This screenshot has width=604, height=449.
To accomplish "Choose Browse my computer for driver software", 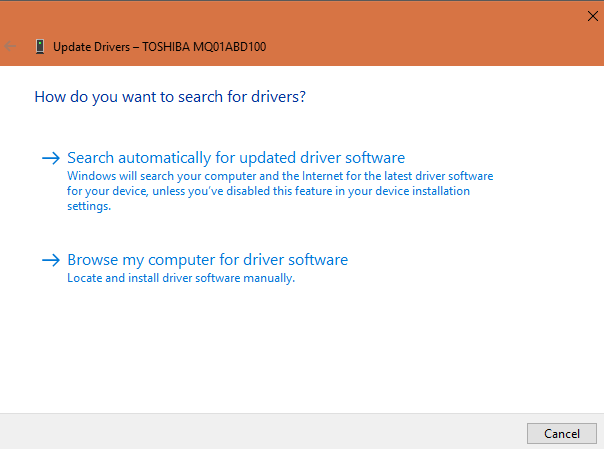I will click(207, 260).
